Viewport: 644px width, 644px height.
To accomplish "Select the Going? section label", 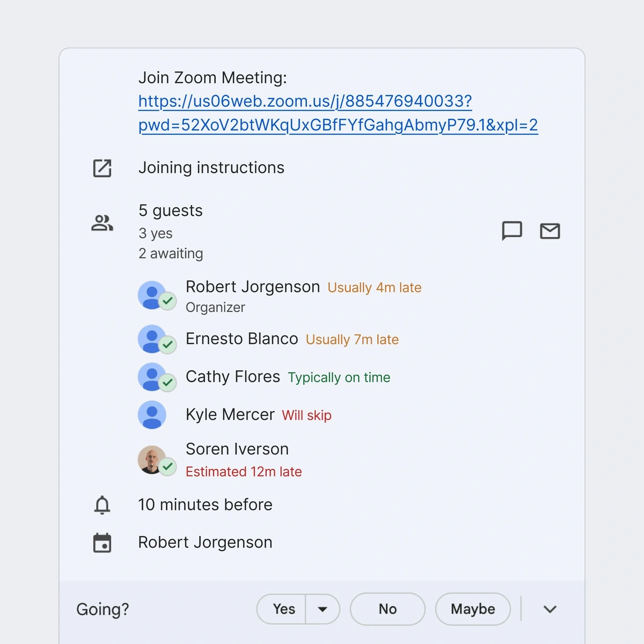I will click(x=102, y=609).
